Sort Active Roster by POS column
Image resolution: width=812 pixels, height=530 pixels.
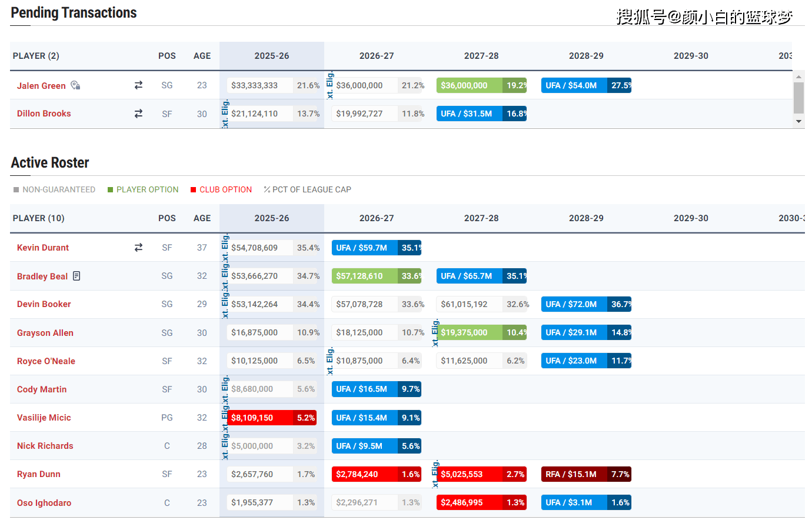click(167, 218)
